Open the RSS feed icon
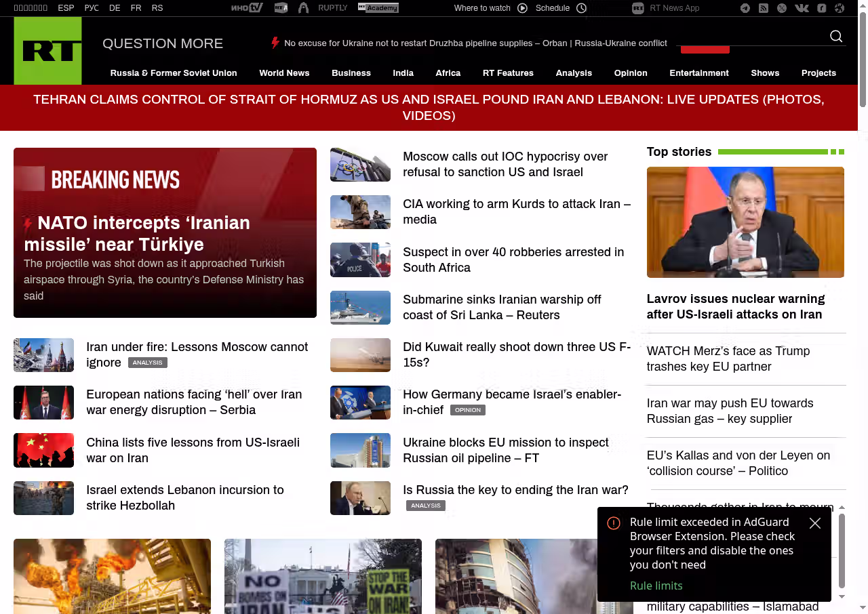This screenshot has height=614, width=868. (764, 8)
